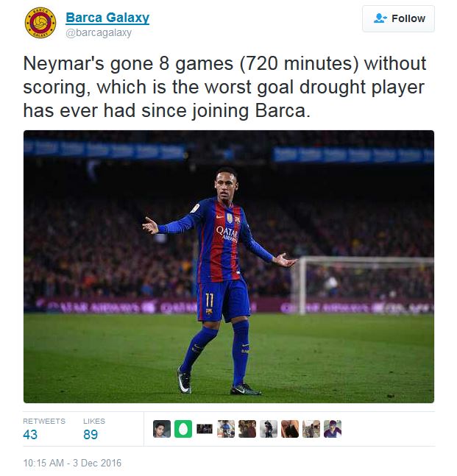Click the RETWEETS label

[44, 421]
